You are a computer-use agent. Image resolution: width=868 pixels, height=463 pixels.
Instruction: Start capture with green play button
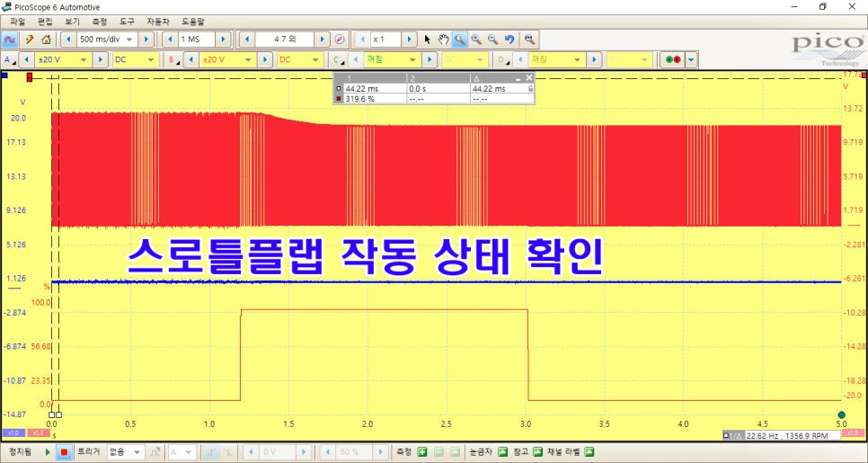click(x=48, y=452)
